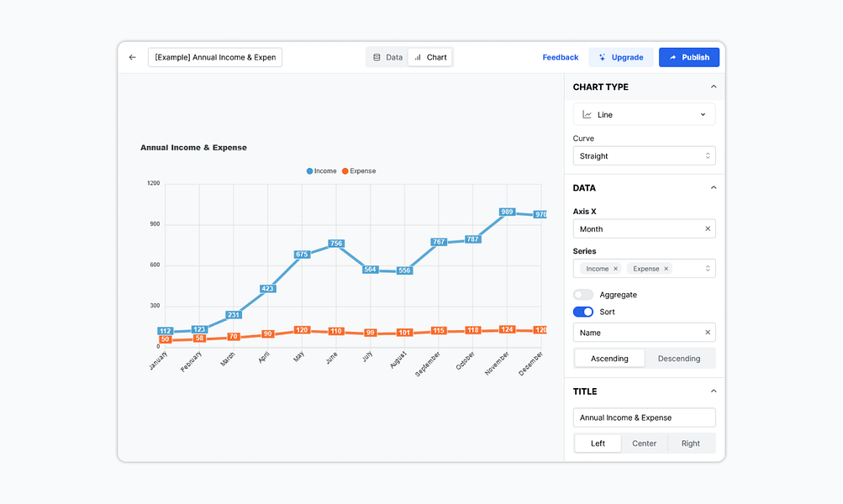Toggle the Aggregate switch on
Image resolution: width=843 pixels, height=504 pixels.
583,295
